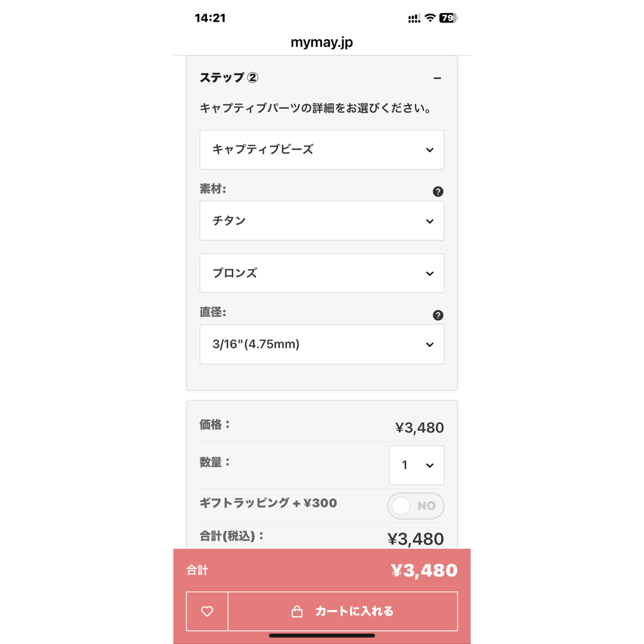Click the カートに入れる button
644x644 pixels.
tap(342, 611)
